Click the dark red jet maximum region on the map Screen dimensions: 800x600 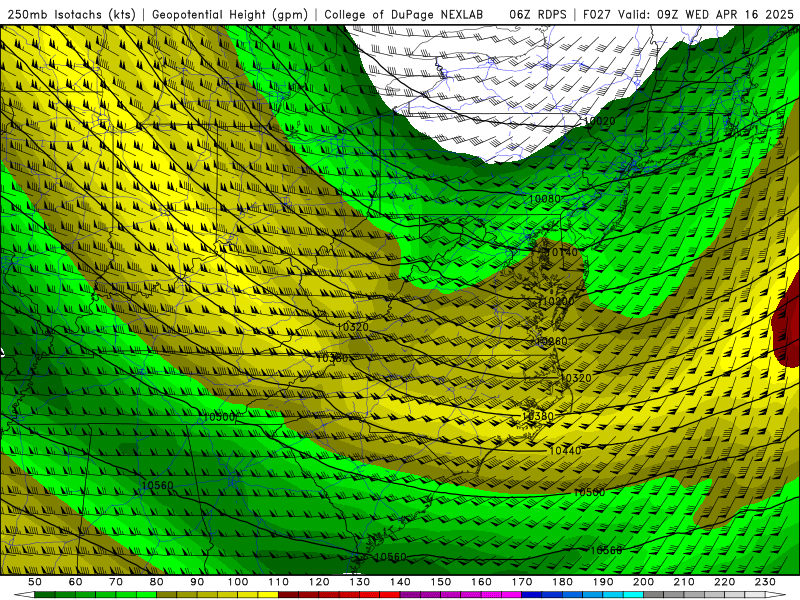[x=787, y=327]
